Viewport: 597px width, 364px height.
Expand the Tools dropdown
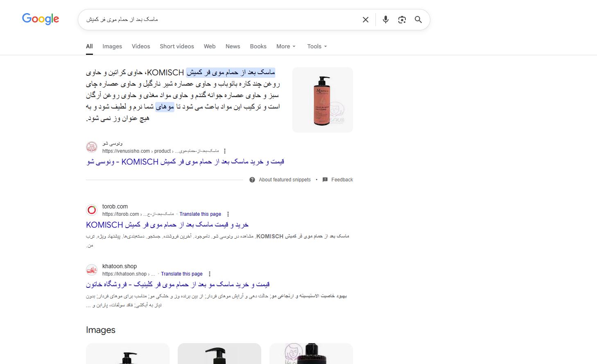[x=317, y=46]
